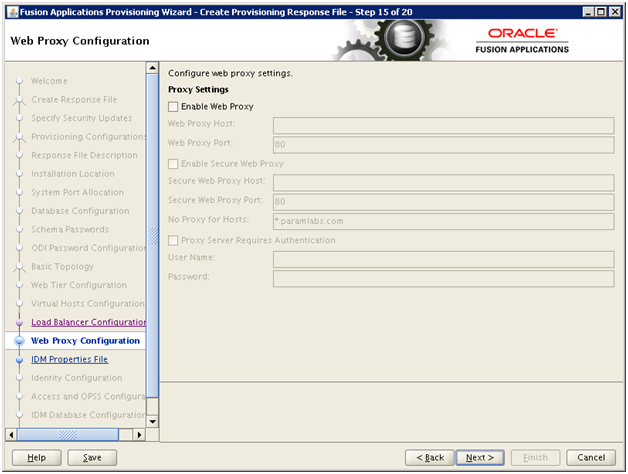Select Installation Location step
628x474 pixels.
point(73,174)
